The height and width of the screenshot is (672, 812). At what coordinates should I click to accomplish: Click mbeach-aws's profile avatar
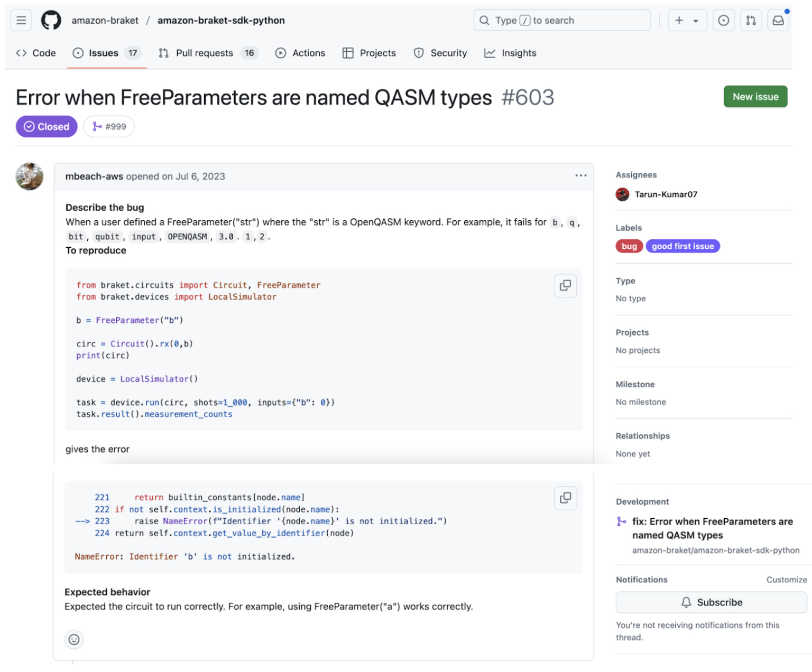tap(30, 176)
